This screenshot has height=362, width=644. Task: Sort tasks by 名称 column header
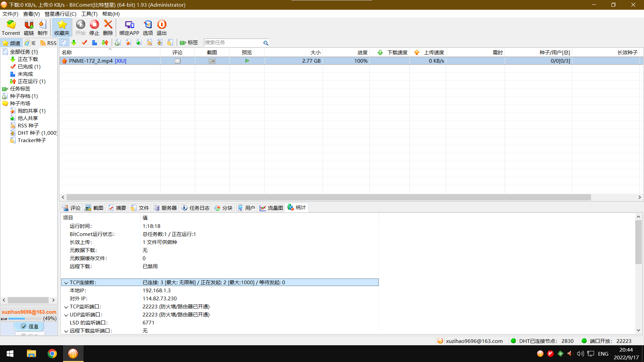click(110, 52)
